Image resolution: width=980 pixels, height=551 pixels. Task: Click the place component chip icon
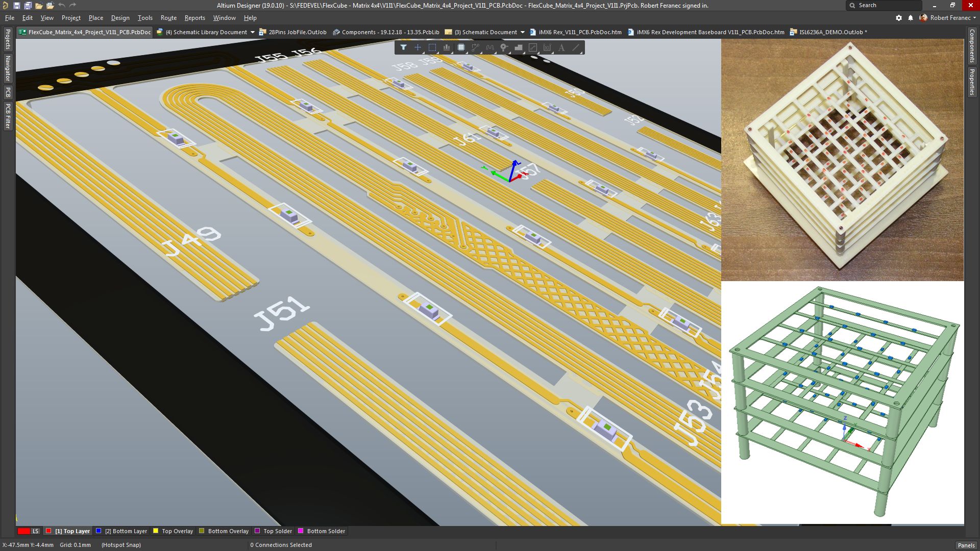click(x=461, y=47)
